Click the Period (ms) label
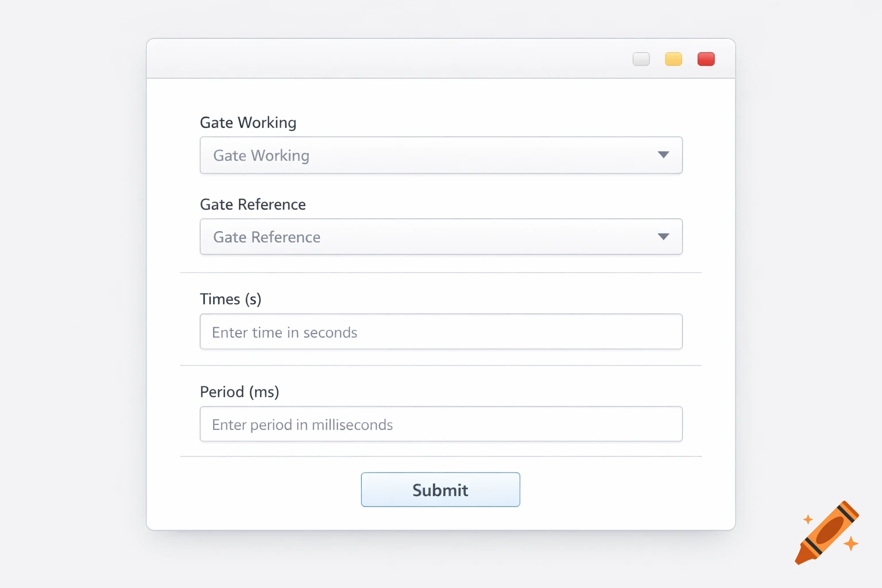The image size is (882, 588). tap(239, 392)
